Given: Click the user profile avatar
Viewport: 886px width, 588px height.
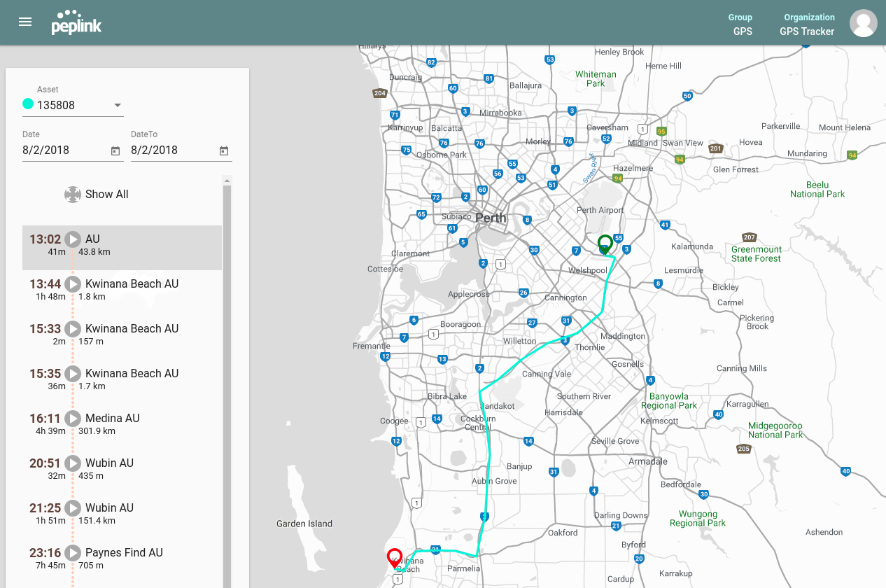Looking at the screenshot, I should point(863,22).
